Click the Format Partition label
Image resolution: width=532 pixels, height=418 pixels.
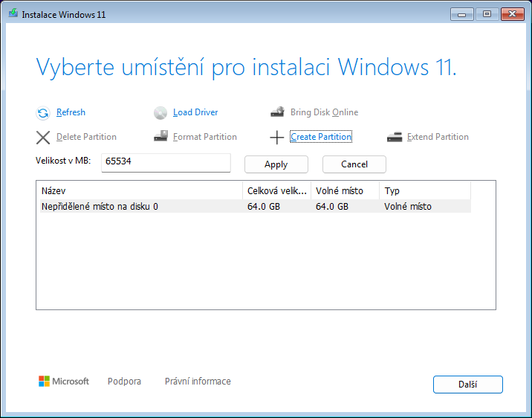pyautogui.click(x=205, y=137)
